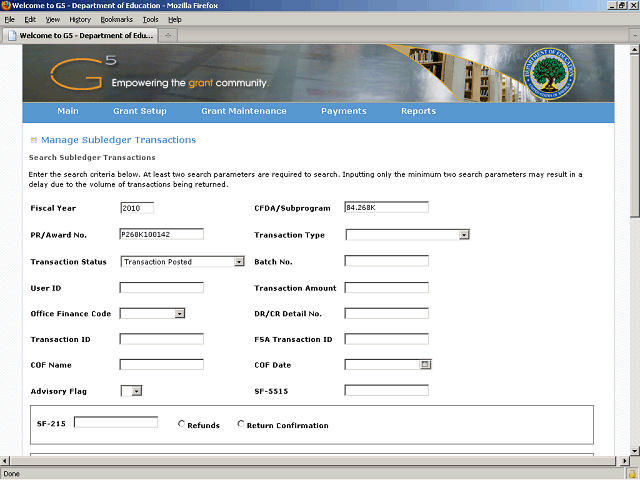Select the Welcome to G5 browser tab
640x480 pixels.
[80, 36]
